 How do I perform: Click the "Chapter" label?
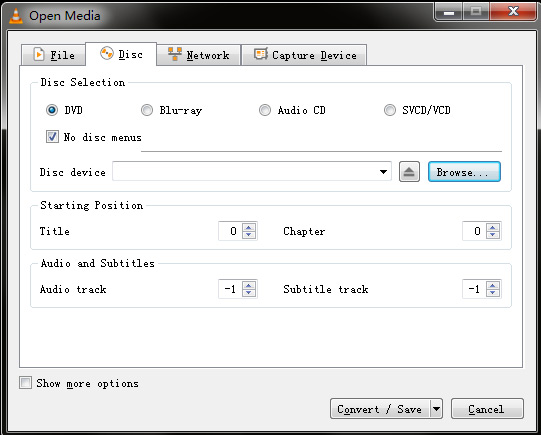click(x=304, y=231)
